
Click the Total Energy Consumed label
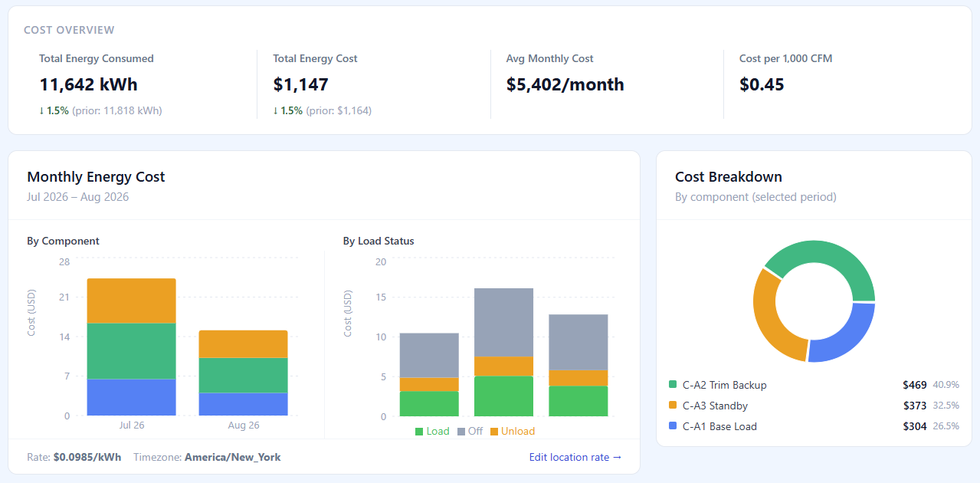(x=97, y=58)
